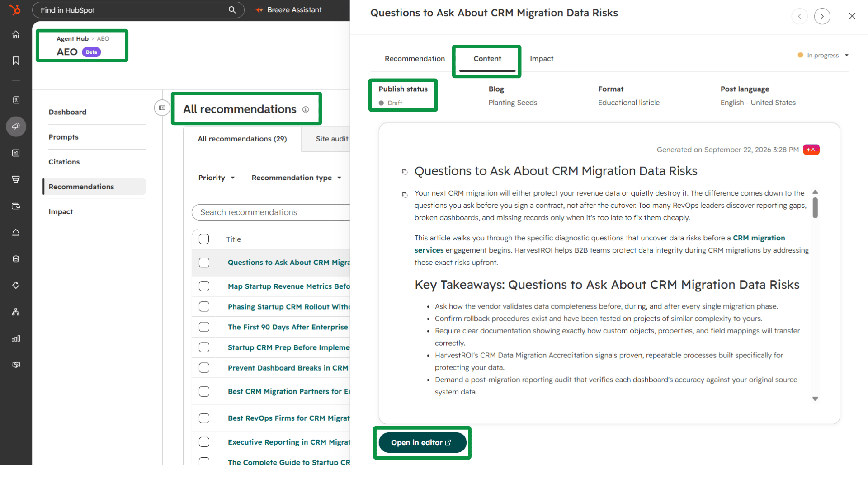Change the In progress status dropdown
868x488 pixels.
pyautogui.click(x=823, y=55)
